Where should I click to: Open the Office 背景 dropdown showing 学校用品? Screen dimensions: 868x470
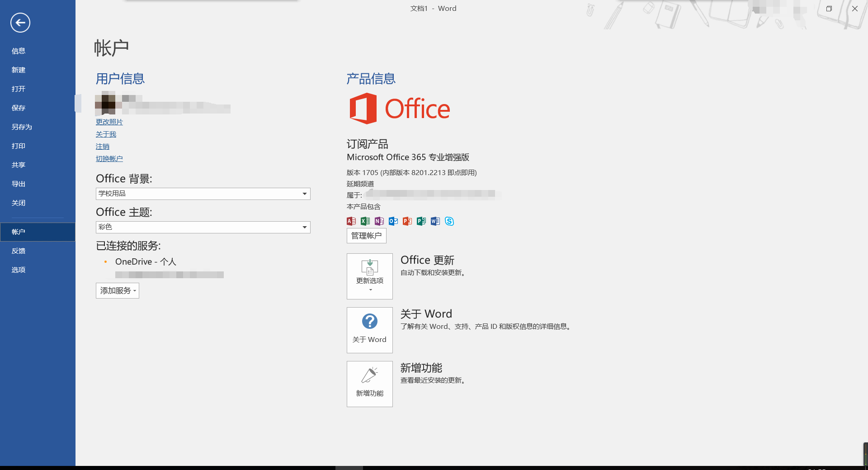(203, 194)
